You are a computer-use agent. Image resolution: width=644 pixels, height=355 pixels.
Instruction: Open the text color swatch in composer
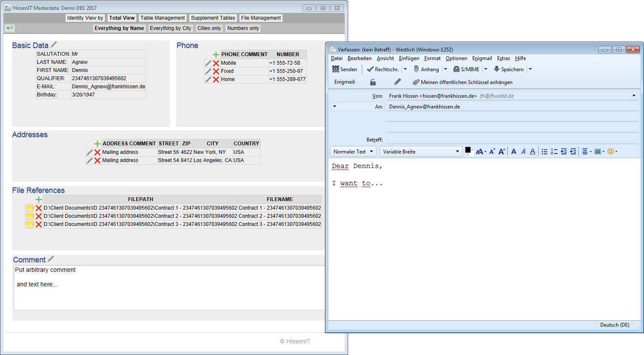point(468,150)
